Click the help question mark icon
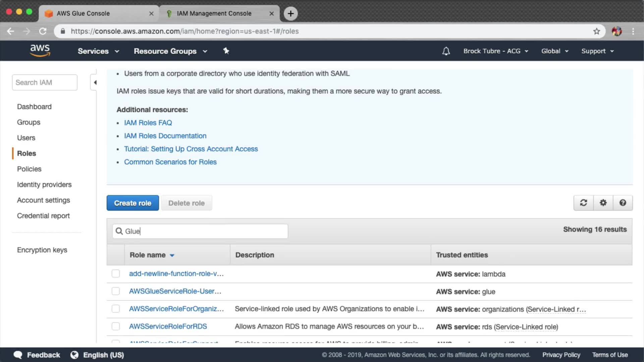 coord(623,203)
